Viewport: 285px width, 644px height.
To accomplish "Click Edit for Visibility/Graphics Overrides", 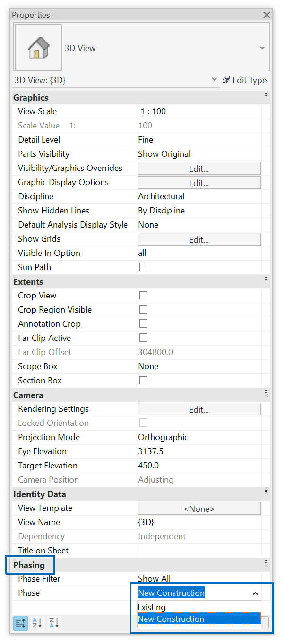I will 199,169.
